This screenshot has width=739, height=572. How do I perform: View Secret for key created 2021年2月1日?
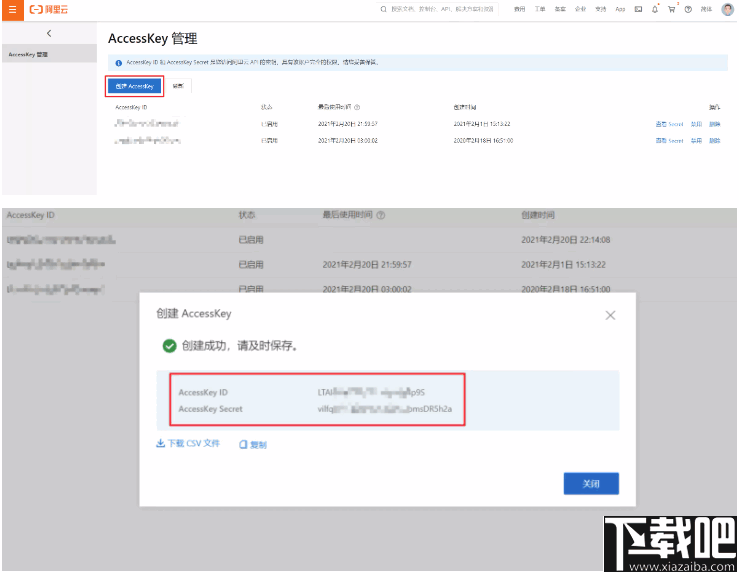pyautogui.click(x=669, y=124)
